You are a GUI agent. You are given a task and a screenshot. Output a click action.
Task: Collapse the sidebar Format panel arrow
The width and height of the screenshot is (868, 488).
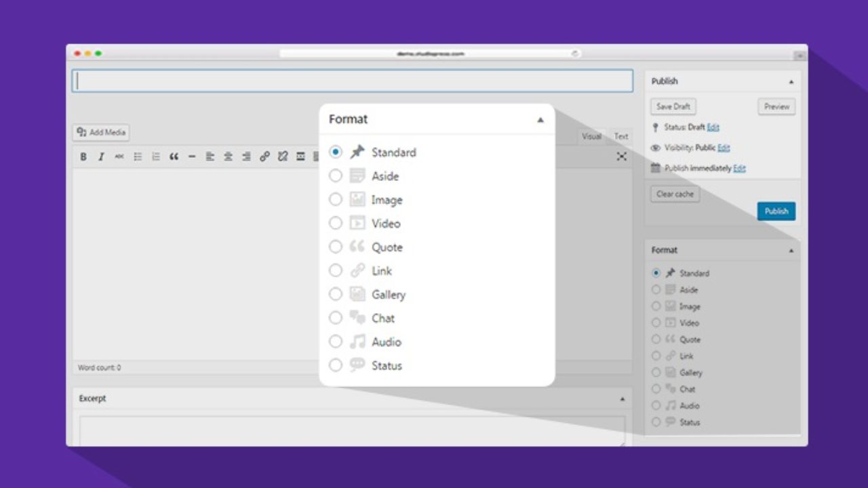[x=791, y=250]
